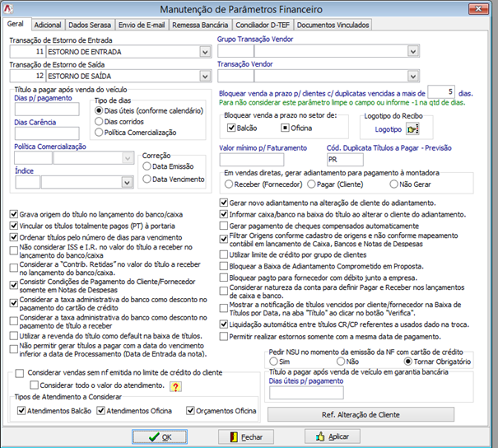
Task: Toggle Vincular os títulos totalmente pagos
Action: tap(14, 226)
